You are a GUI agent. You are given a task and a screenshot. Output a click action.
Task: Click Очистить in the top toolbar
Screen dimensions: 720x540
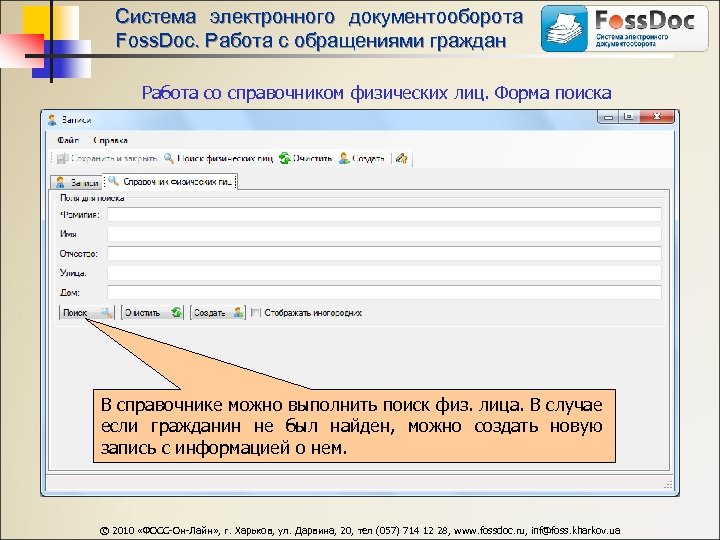click(306, 158)
